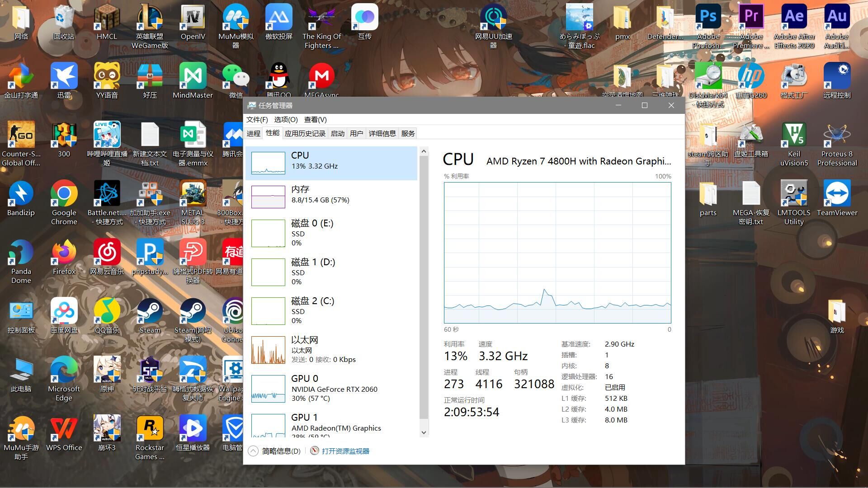The height and width of the screenshot is (488, 868).
Task: Open the 查看(V) menu in Task Manager
Action: 315,119
